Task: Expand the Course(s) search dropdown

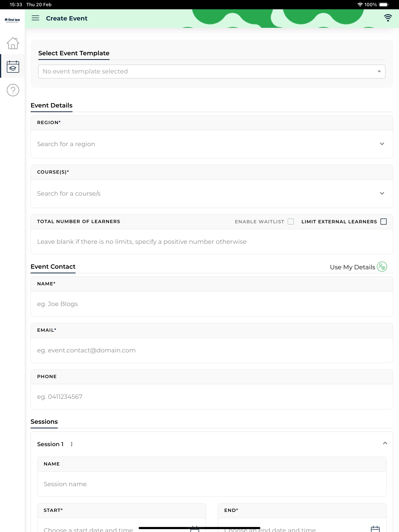Action: (x=212, y=194)
